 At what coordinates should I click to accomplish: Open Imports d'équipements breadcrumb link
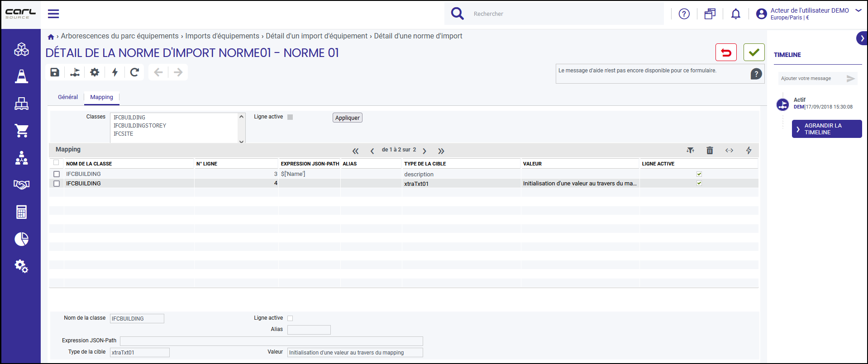click(x=222, y=36)
